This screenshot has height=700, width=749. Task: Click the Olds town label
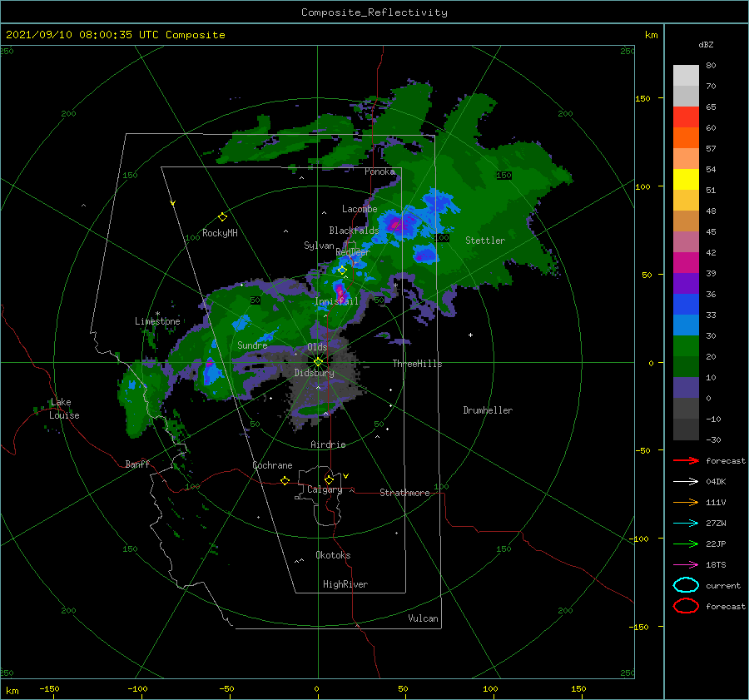317,347
